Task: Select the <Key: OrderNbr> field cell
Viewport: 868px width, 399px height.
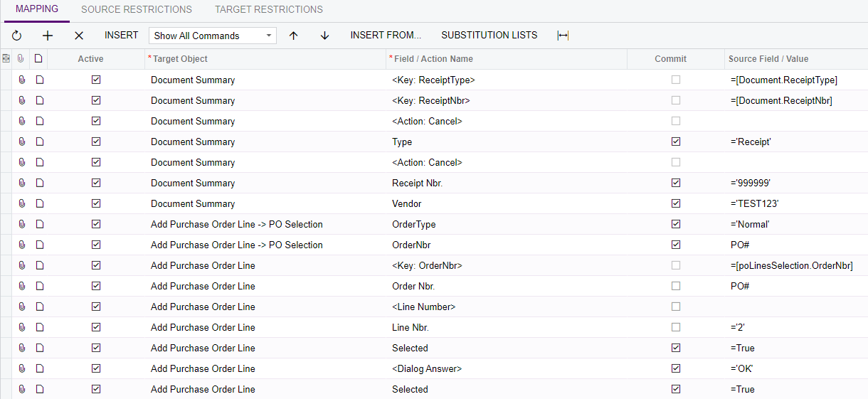Action: point(507,265)
